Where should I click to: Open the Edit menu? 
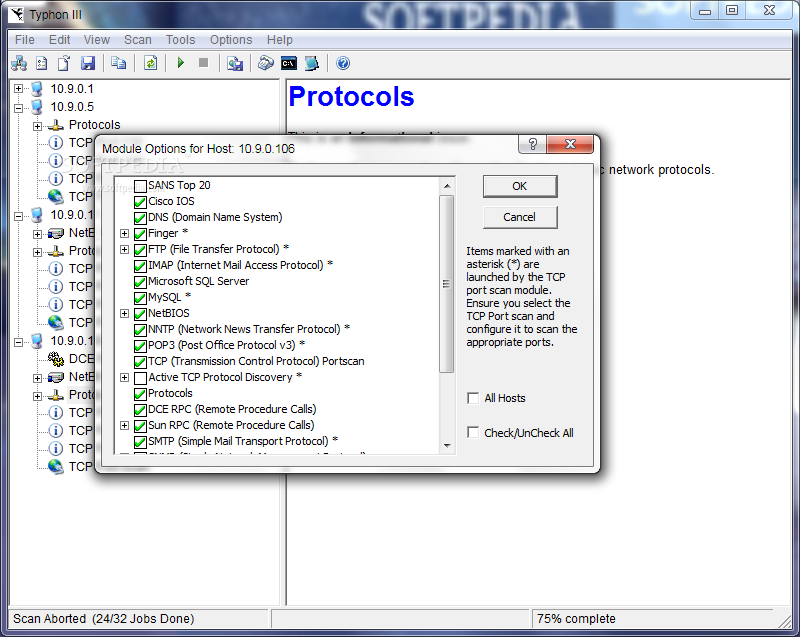[59, 40]
